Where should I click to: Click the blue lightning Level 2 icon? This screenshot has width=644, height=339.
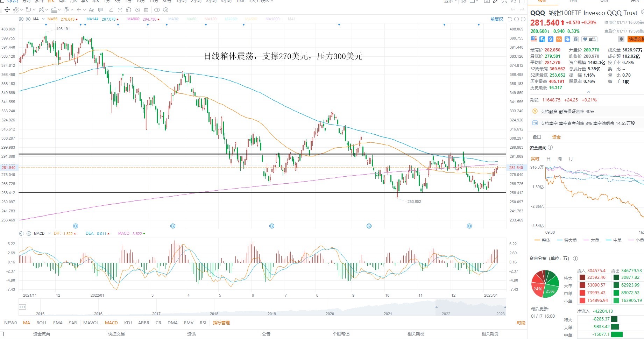coord(542,39)
